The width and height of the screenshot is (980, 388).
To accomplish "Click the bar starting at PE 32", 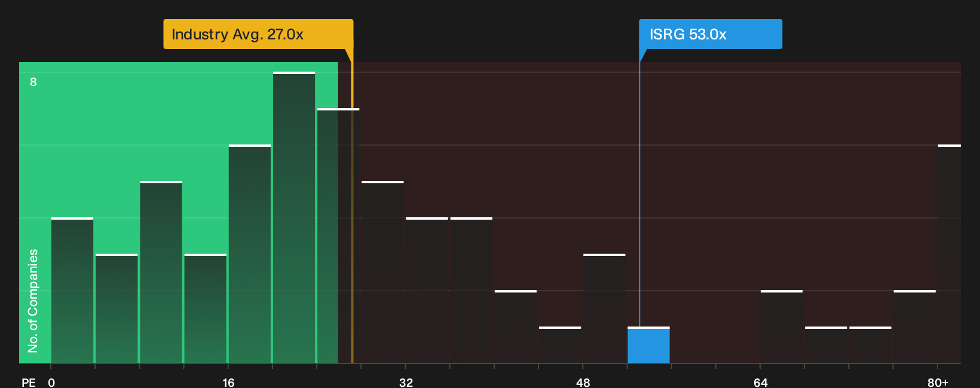I will pyautogui.click(x=427, y=290).
